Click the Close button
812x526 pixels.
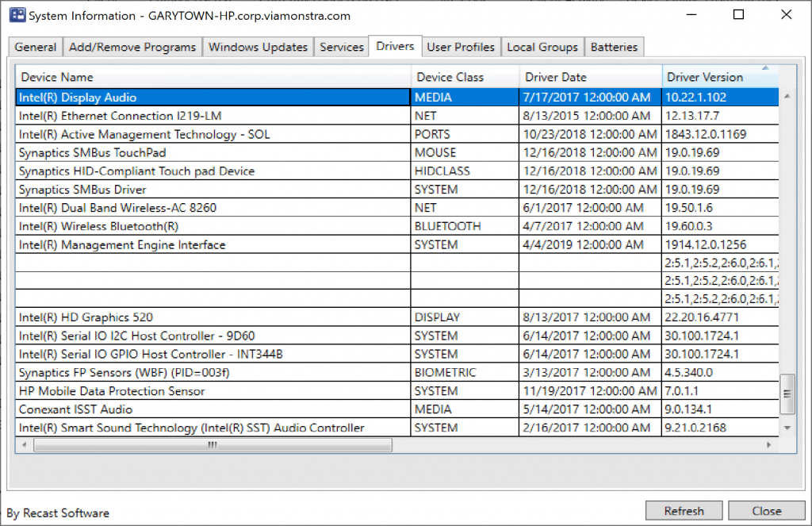[766, 510]
